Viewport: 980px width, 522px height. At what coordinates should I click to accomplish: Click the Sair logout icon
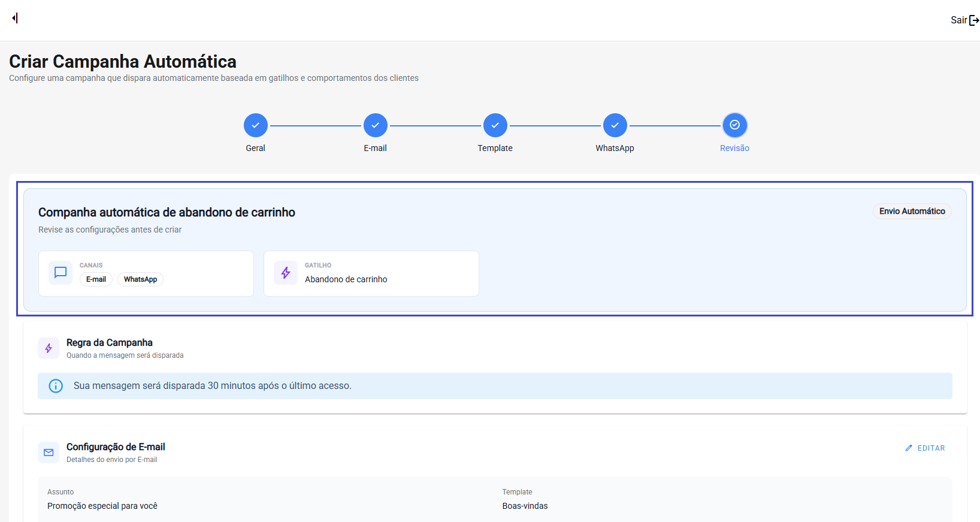tap(974, 20)
